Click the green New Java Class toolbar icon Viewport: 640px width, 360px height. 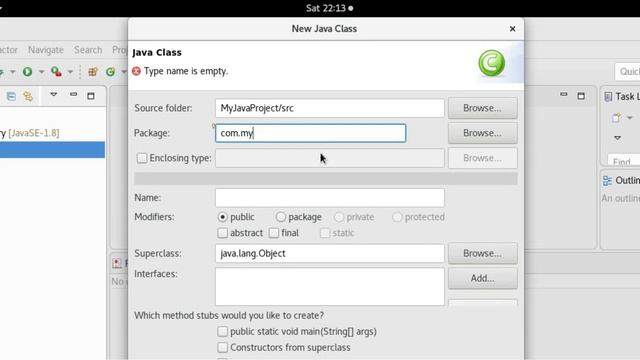pyautogui.click(x=110, y=72)
